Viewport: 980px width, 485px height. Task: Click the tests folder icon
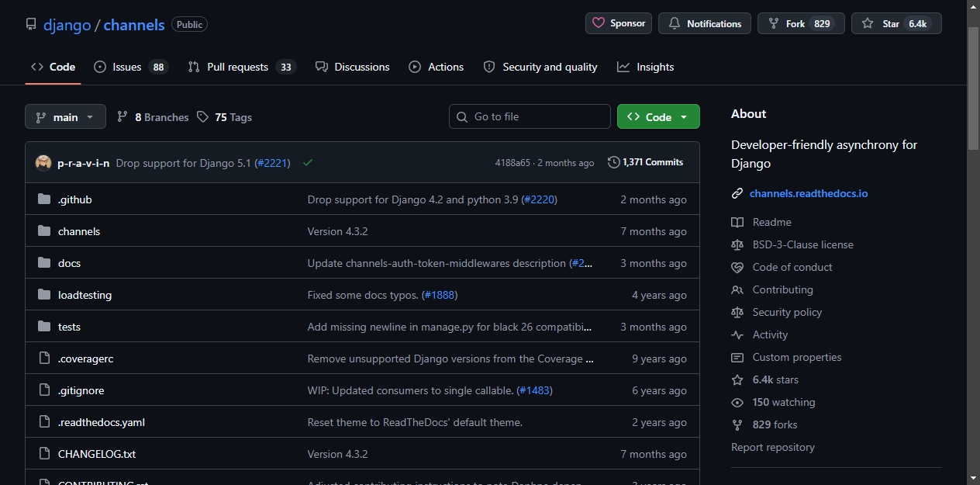coord(44,327)
